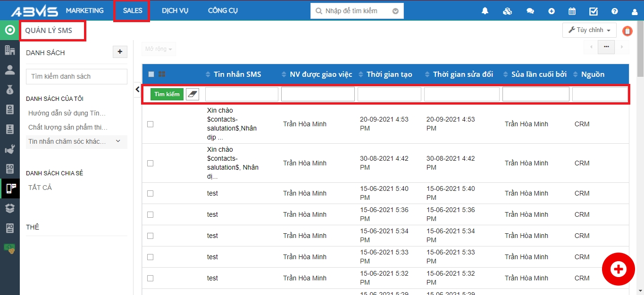Click the eraser clear-filter icon
This screenshot has height=295, width=644.
pos(192,94)
